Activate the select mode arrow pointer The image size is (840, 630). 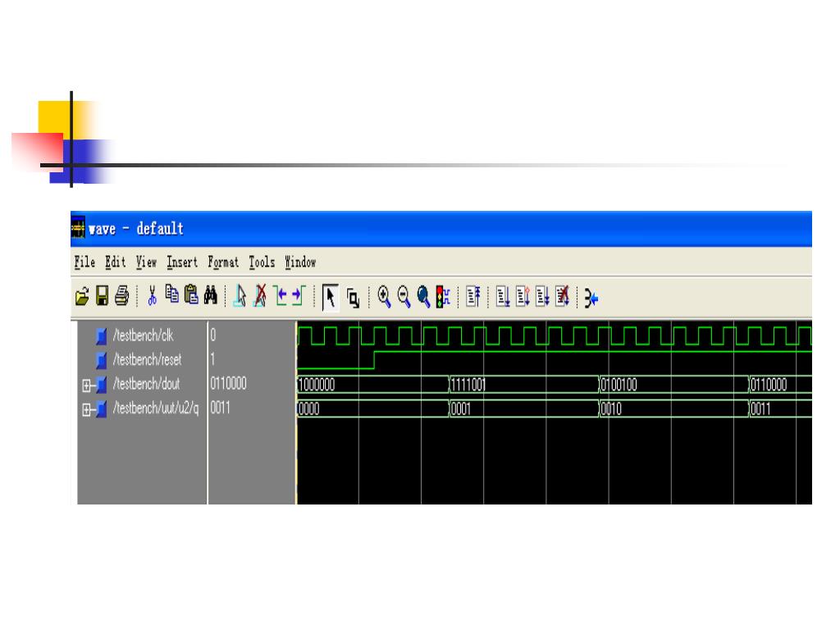click(331, 297)
